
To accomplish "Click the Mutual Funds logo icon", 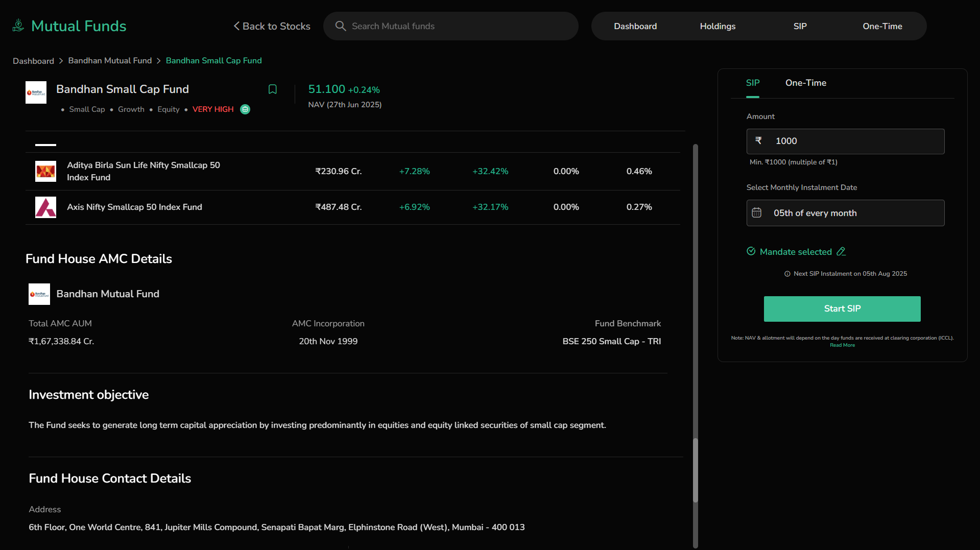I will point(18,26).
